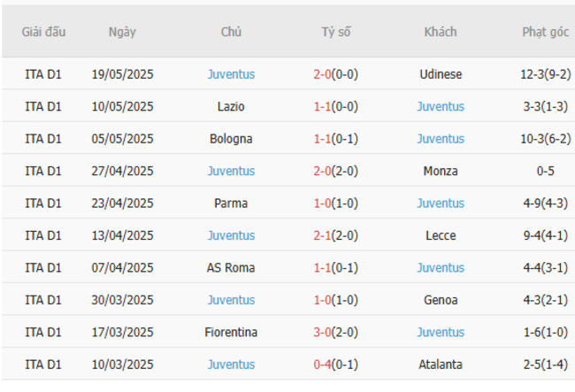Screen dimensions: 575x392
Task: Click the Phạt góc column header
Action: (x=545, y=32)
